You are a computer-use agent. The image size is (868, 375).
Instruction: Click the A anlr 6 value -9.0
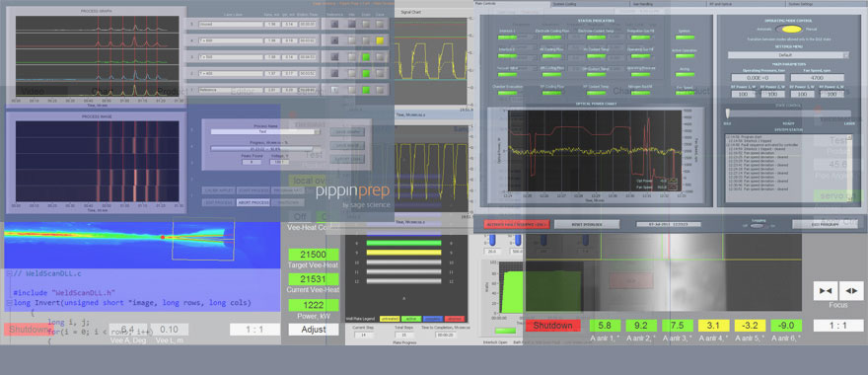[x=786, y=326]
